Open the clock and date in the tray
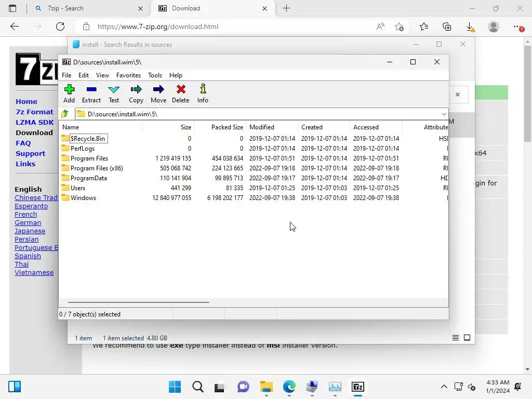Screen dimensions: 532x399 (x=497, y=387)
